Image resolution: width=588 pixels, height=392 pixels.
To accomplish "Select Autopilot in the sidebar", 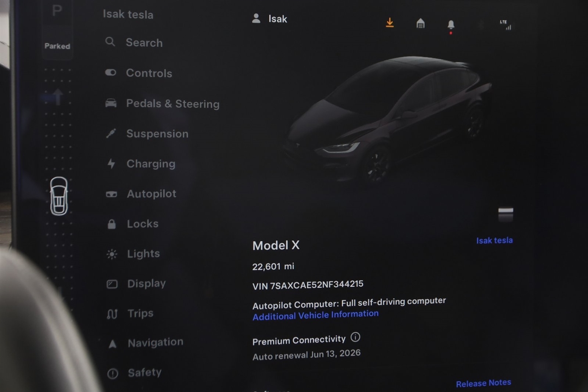I will (141, 194).
